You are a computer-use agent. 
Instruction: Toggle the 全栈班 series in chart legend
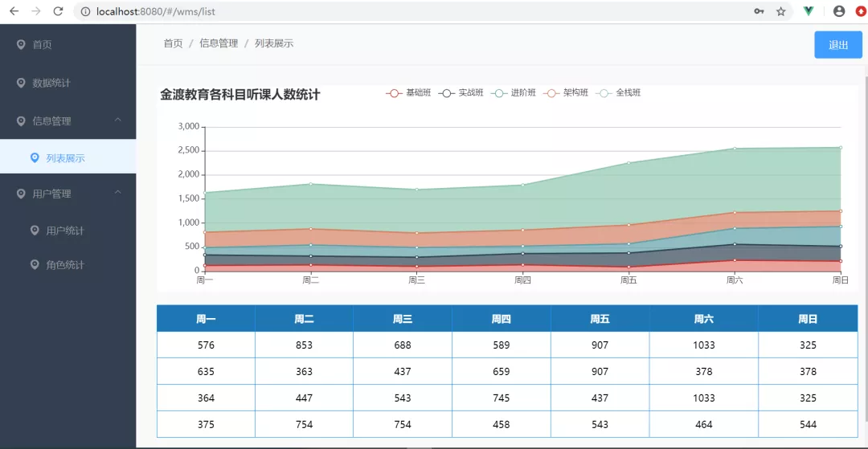(x=618, y=93)
